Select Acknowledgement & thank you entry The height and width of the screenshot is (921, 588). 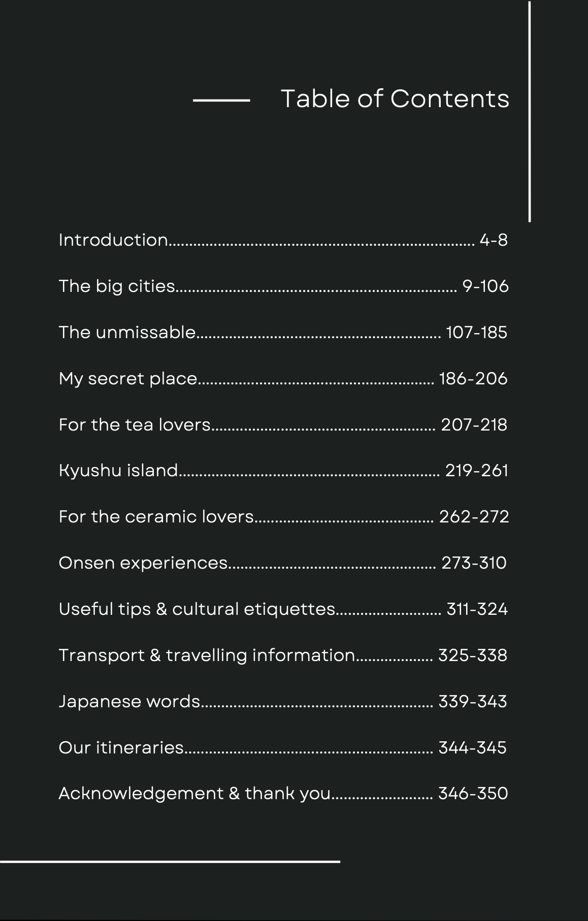point(194,794)
